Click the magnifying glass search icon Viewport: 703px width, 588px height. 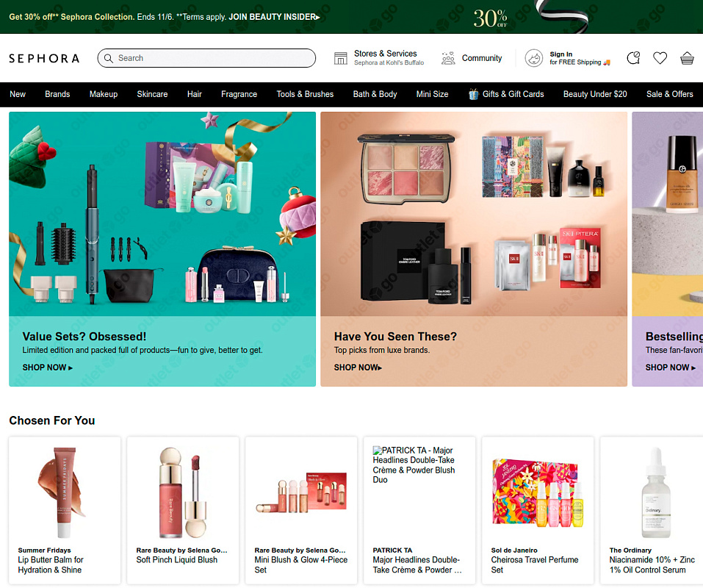109,58
